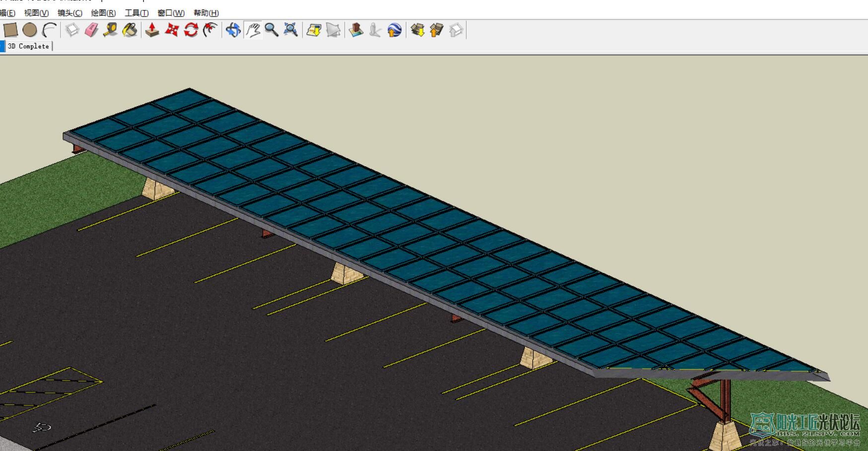Open the 工具(T) menu

136,13
